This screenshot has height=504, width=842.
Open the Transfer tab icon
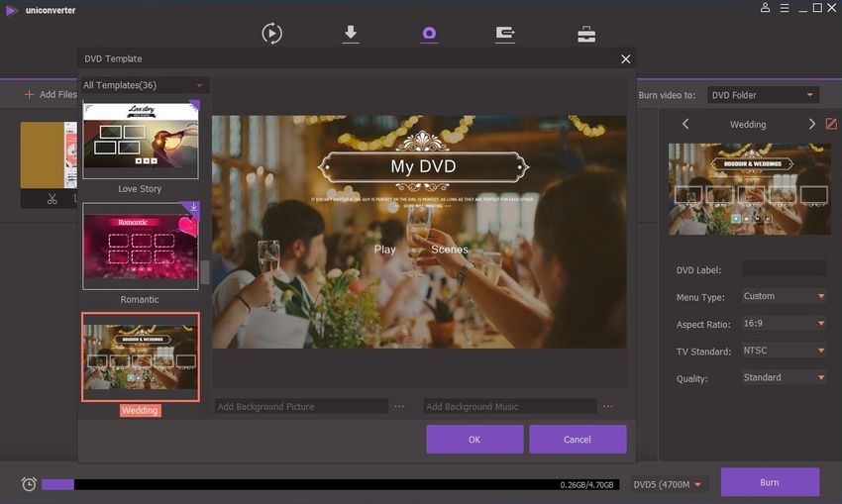pyautogui.click(x=505, y=34)
